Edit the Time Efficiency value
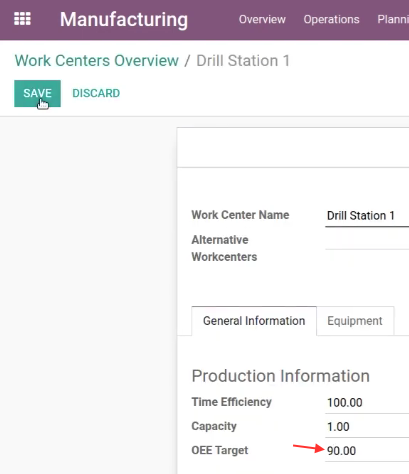The height and width of the screenshot is (474, 409). (367, 403)
